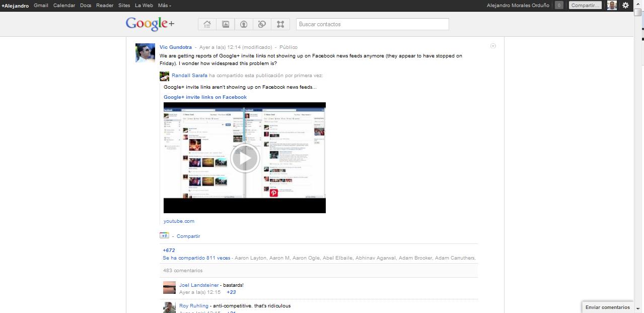644x313 pixels.
Task: Open the youtube.com link
Action: pos(179,221)
